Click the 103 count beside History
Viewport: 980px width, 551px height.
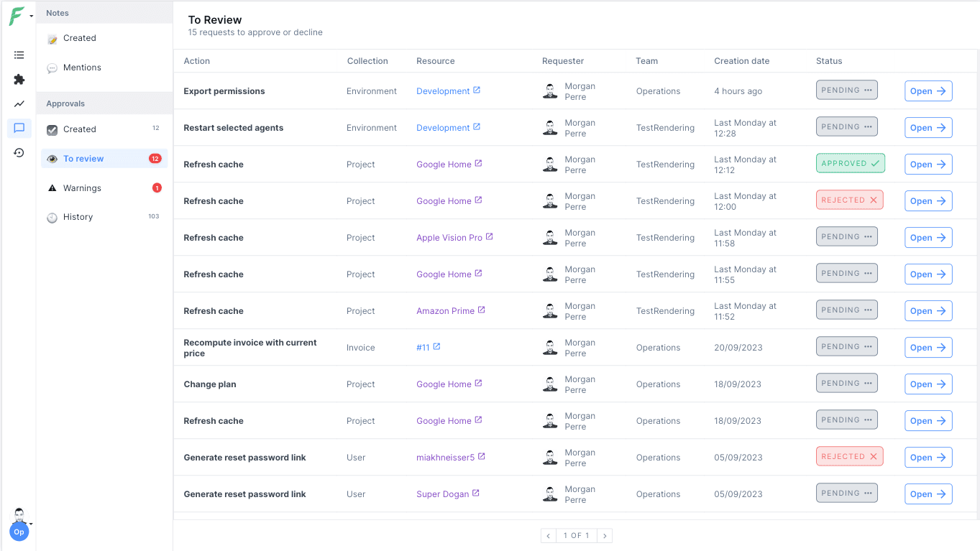(154, 217)
